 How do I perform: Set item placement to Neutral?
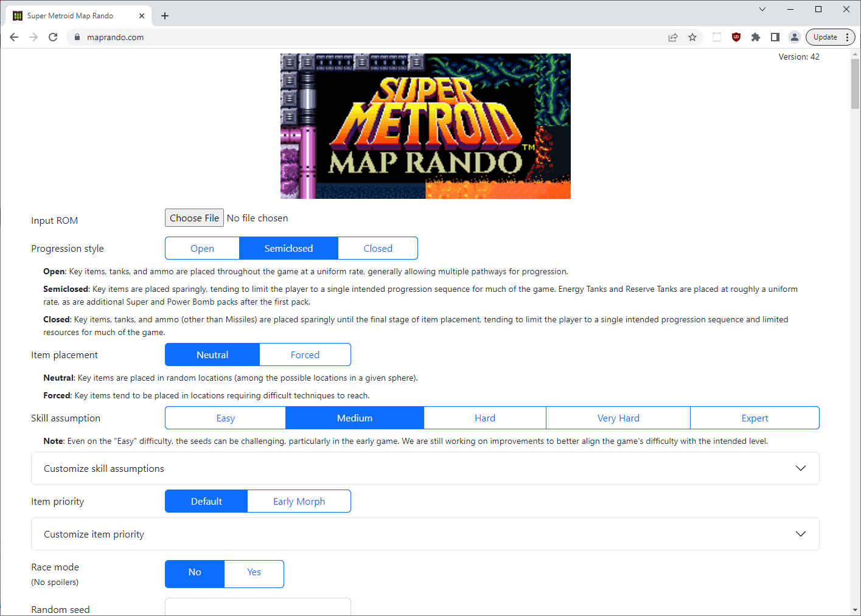point(212,355)
